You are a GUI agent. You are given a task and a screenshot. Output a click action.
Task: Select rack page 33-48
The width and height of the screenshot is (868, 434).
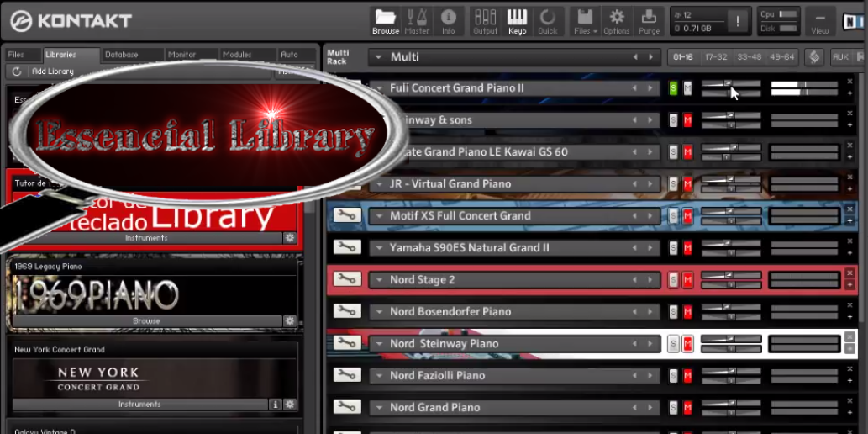pos(749,56)
